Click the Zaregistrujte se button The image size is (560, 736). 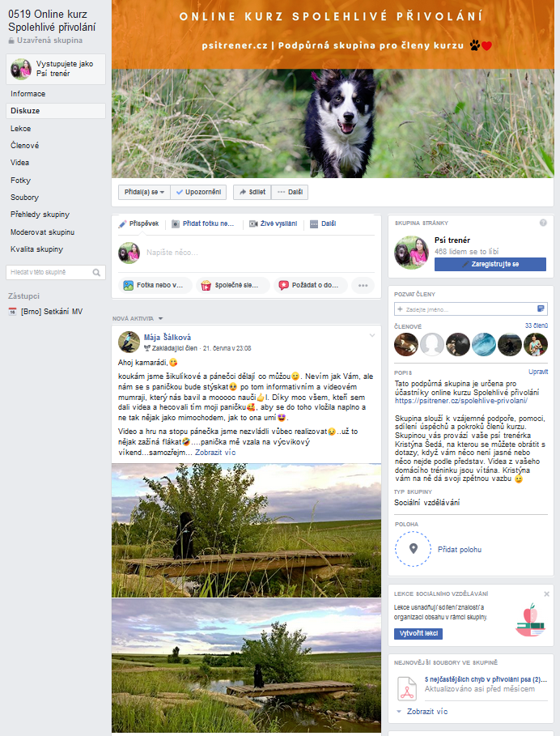click(490, 264)
